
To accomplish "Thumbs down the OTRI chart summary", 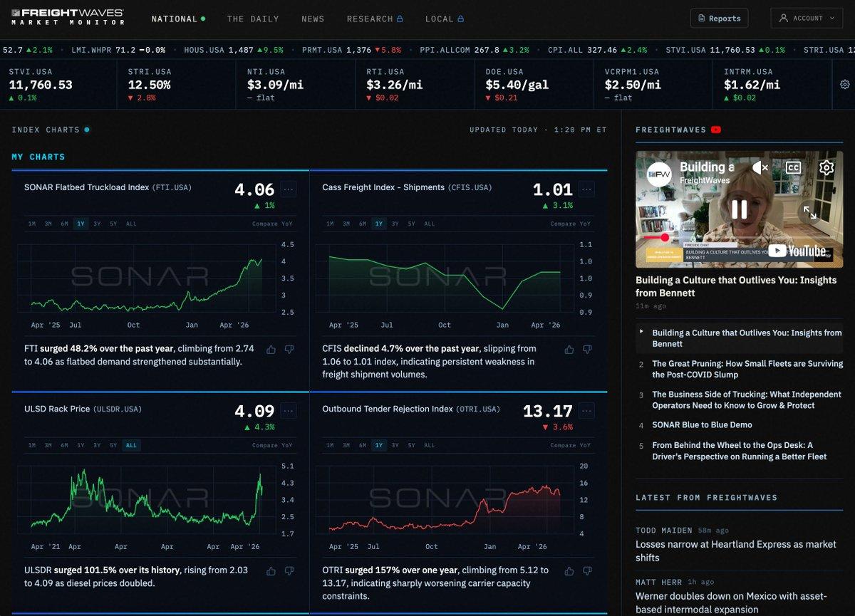I will point(586,570).
